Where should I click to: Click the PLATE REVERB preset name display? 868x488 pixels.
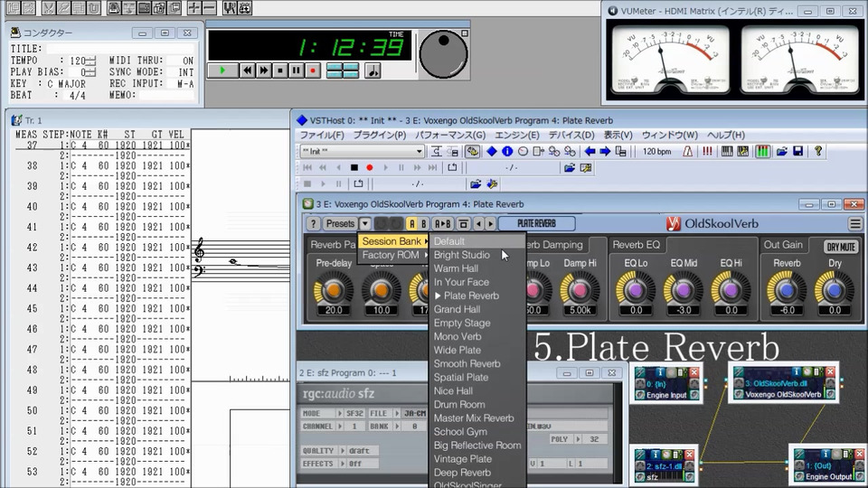(x=536, y=223)
